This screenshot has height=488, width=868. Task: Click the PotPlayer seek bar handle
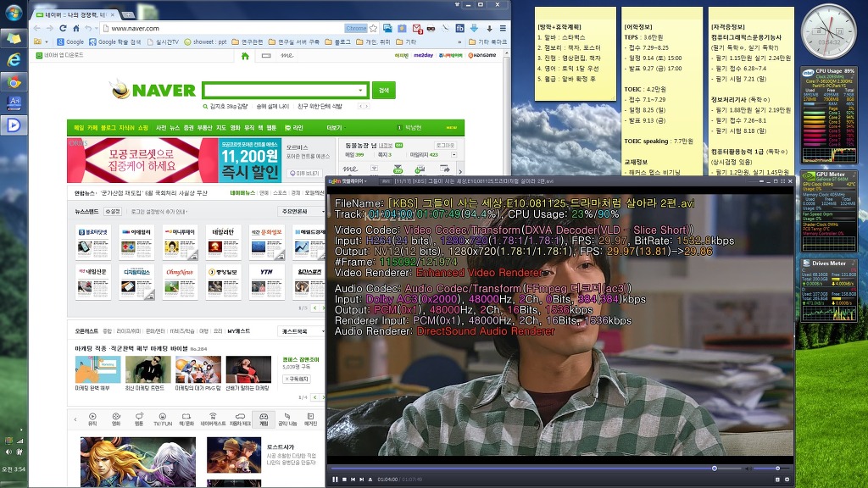click(x=714, y=468)
